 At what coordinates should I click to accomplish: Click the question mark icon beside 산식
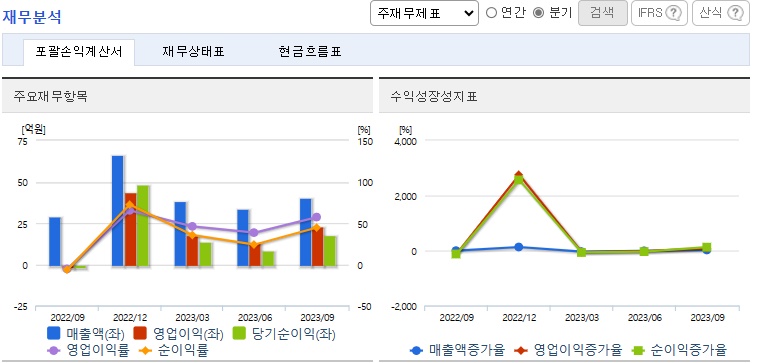pyautogui.click(x=735, y=13)
